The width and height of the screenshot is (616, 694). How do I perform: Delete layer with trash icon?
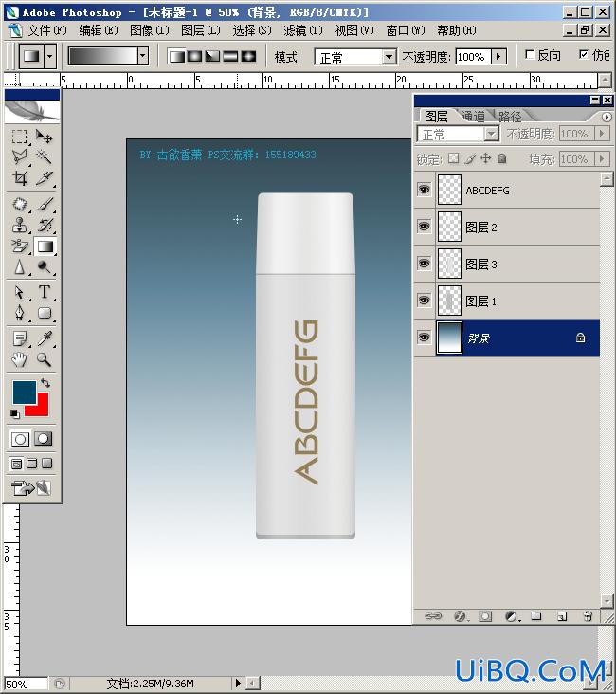pos(588,616)
